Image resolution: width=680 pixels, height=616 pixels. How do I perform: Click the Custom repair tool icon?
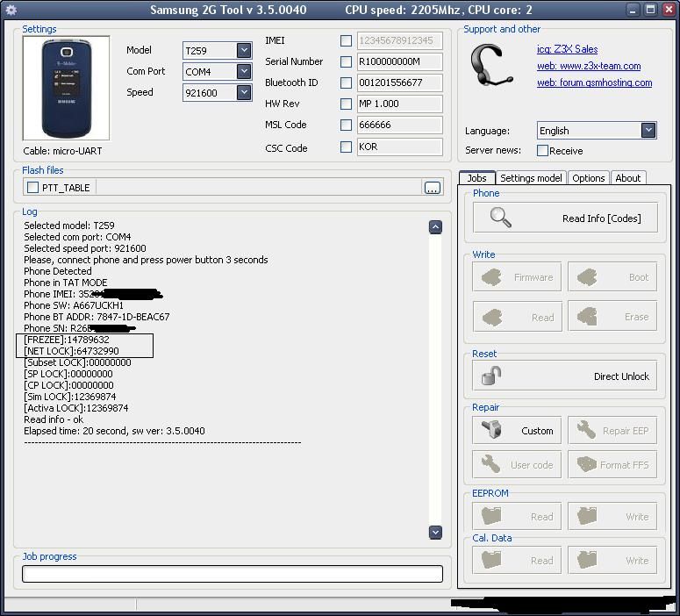(491, 430)
